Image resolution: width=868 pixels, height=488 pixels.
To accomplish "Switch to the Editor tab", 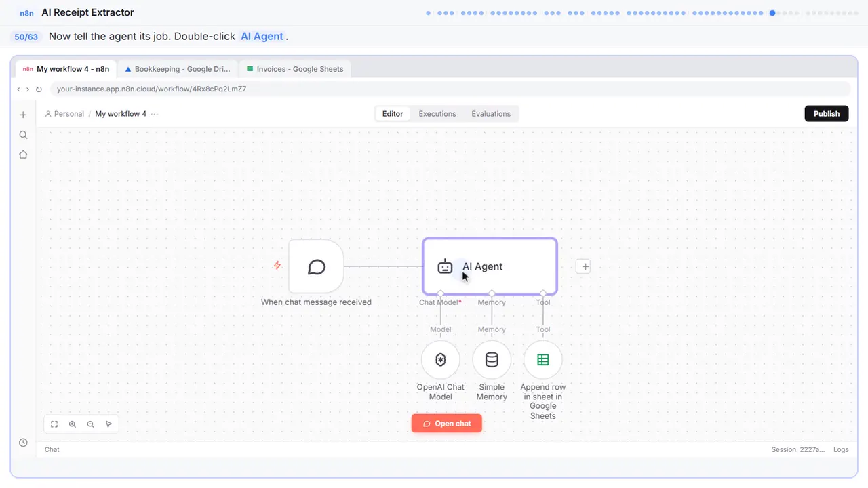I will (x=393, y=114).
